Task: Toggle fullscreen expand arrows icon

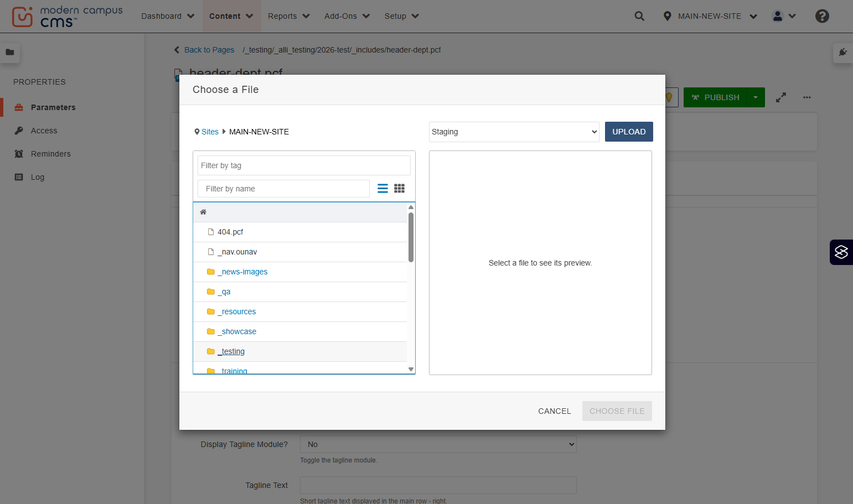Action: click(x=781, y=97)
